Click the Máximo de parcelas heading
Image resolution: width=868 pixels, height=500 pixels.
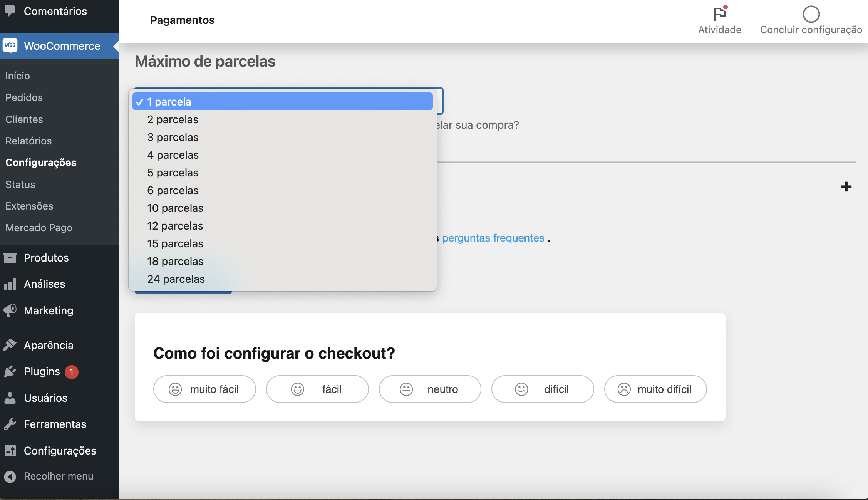click(205, 61)
